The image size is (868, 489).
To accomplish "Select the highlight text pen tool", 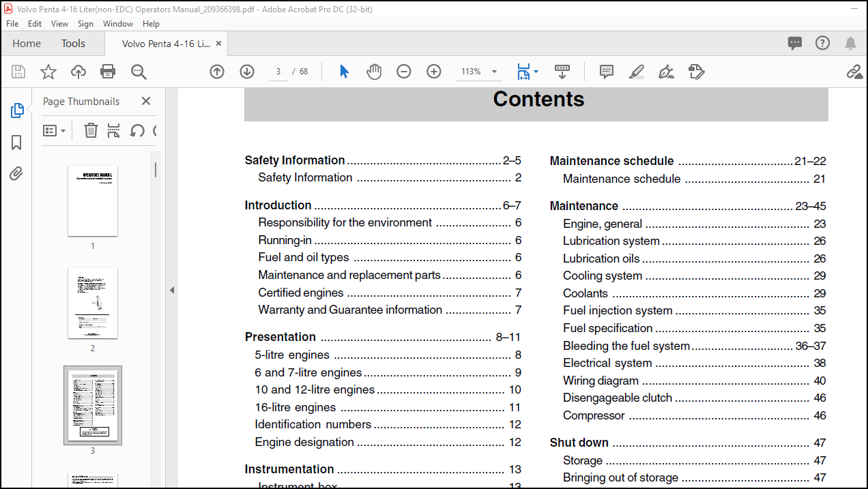I will point(637,72).
